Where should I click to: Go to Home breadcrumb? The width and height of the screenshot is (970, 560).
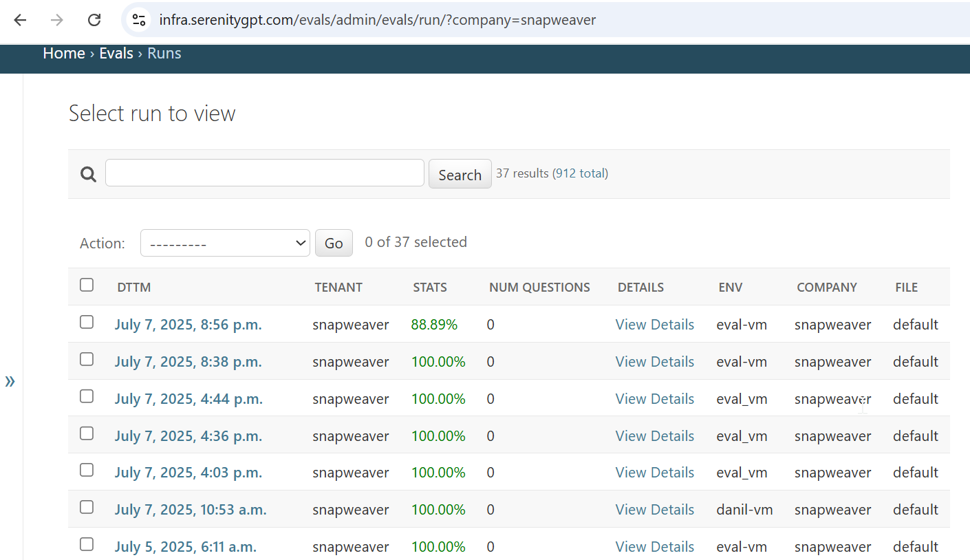[64, 54]
